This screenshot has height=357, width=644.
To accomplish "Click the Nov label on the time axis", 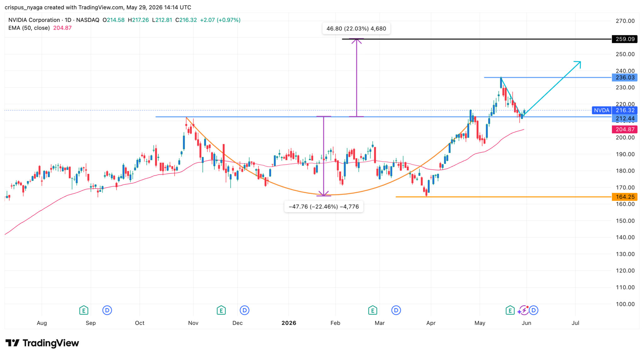I will click(193, 323).
